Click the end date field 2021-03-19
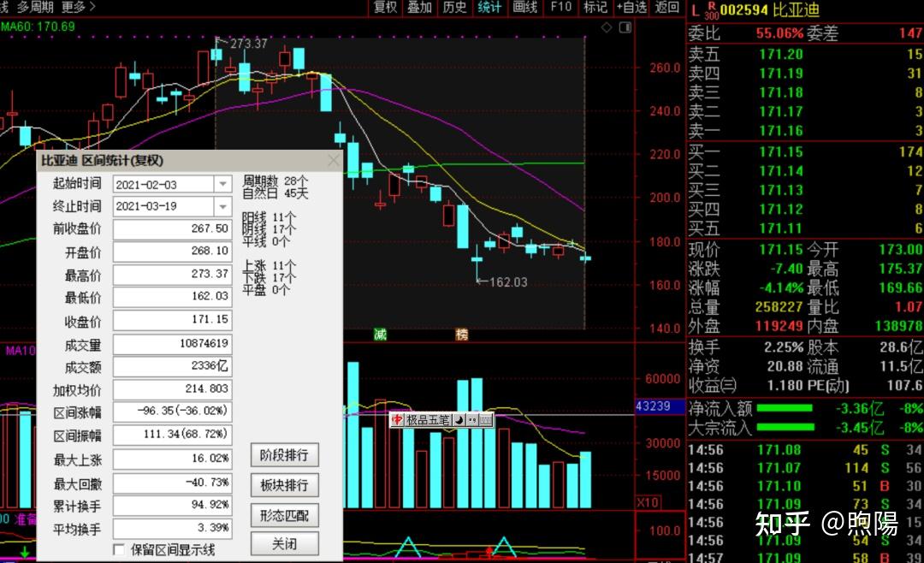This screenshot has height=563, width=924. pos(163,206)
